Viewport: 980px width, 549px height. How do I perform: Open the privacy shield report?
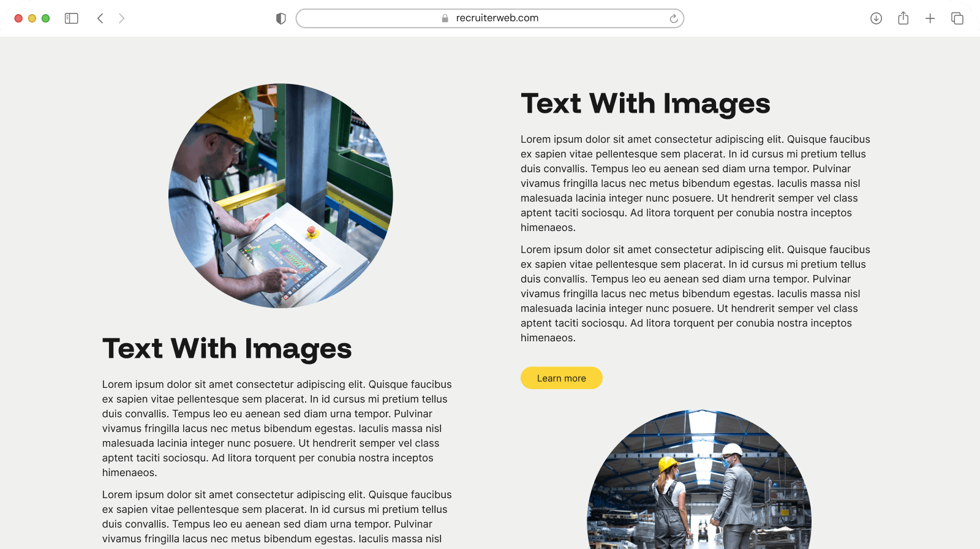click(x=281, y=18)
